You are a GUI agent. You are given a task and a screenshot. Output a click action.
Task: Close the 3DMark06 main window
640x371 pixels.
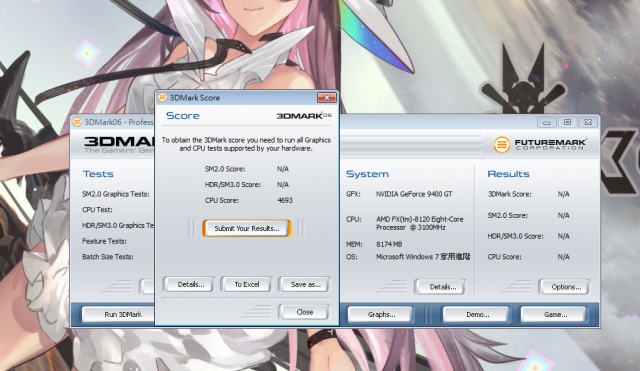pyautogui.click(x=588, y=122)
